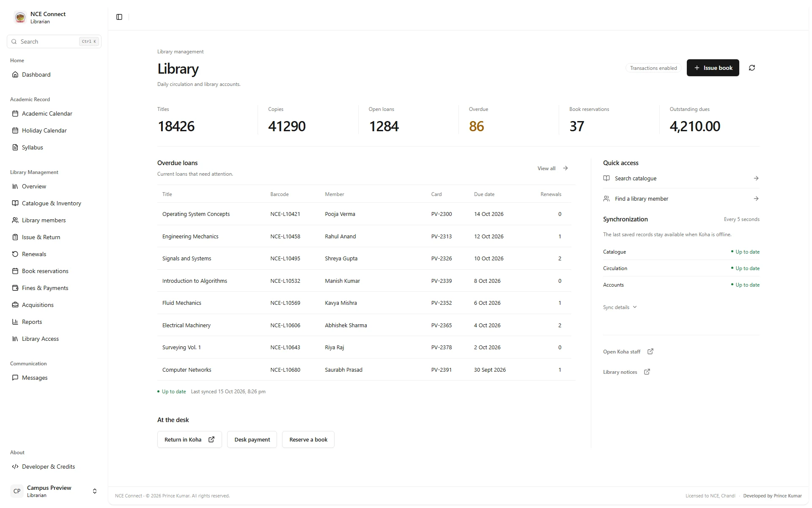
Task: Click external link icon next to Library notices
Action: (x=647, y=372)
